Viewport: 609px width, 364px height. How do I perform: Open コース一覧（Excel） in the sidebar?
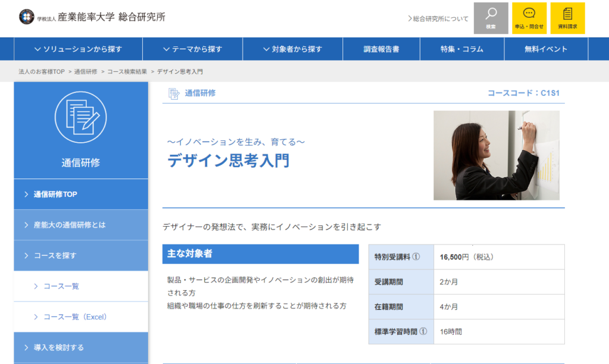(x=75, y=317)
